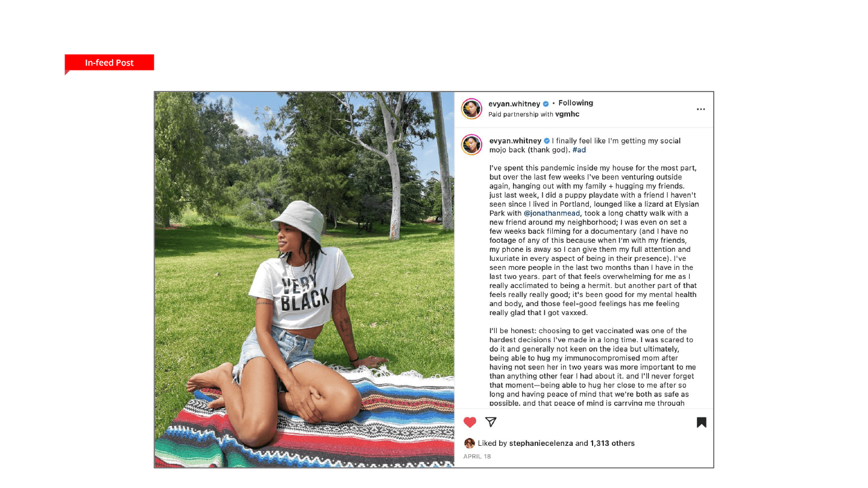Visit the @jonathanmead mention
868x488 pixels.
(552, 213)
